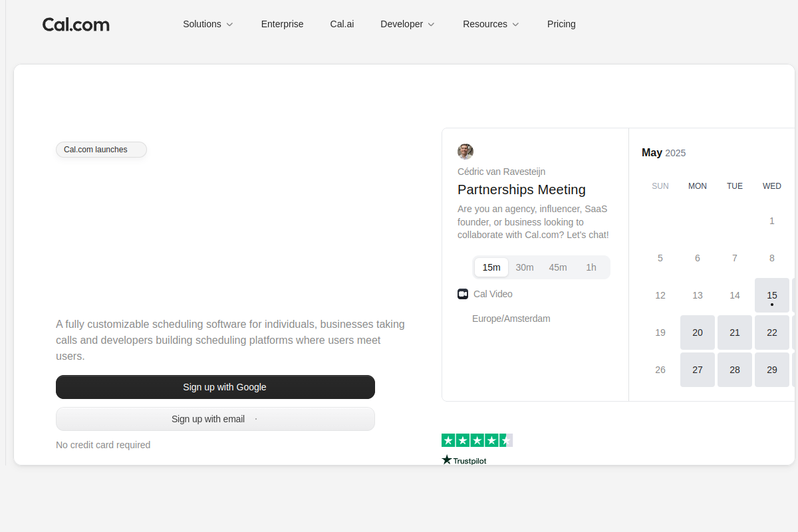Click the Cal.com launches badge
This screenshot has width=798, height=532.
(101, 150)
